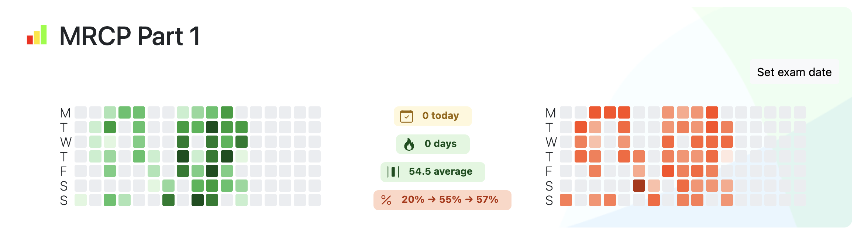
Task: Select the "0 days" streak text
Action: point(440,144)
